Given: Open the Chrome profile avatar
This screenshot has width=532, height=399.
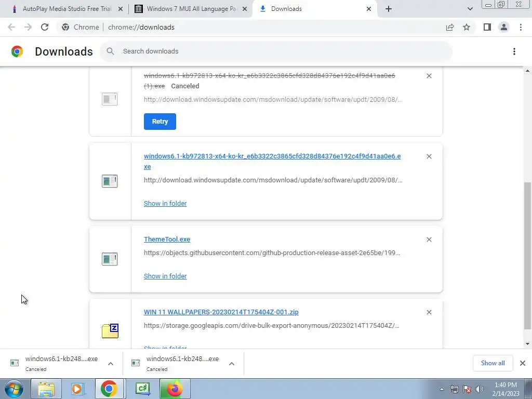Looking at the screenshot, I should click(504, 27).
